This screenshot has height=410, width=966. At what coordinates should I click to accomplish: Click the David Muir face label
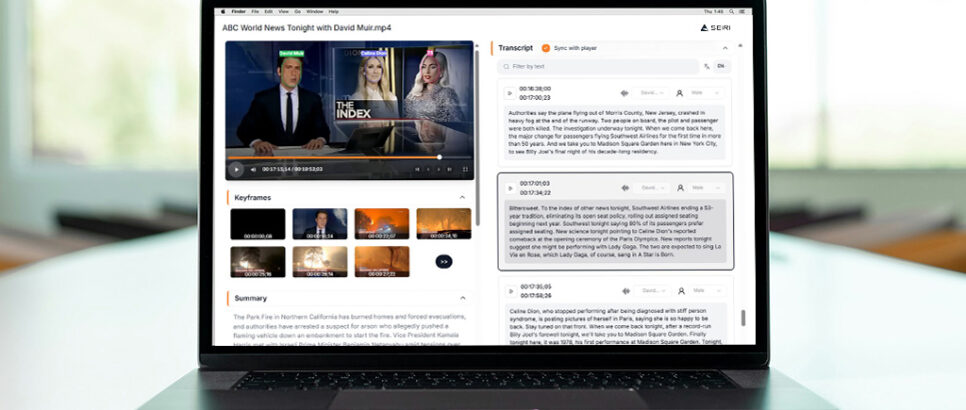pos(291,54)
